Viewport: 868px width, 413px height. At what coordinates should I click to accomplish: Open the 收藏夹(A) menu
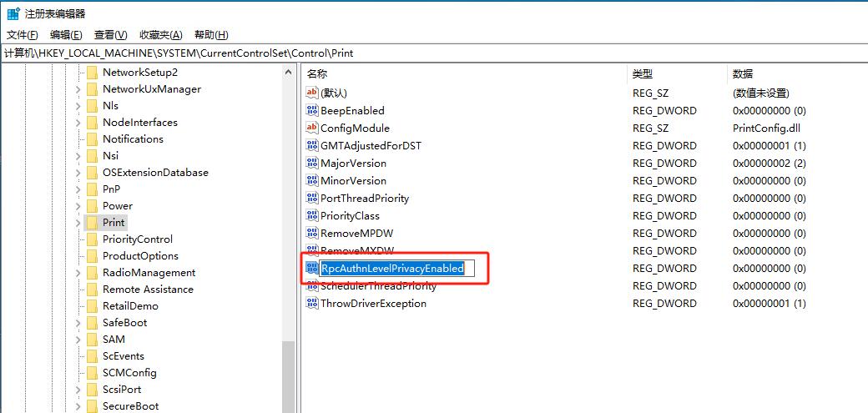coord(160,34)
